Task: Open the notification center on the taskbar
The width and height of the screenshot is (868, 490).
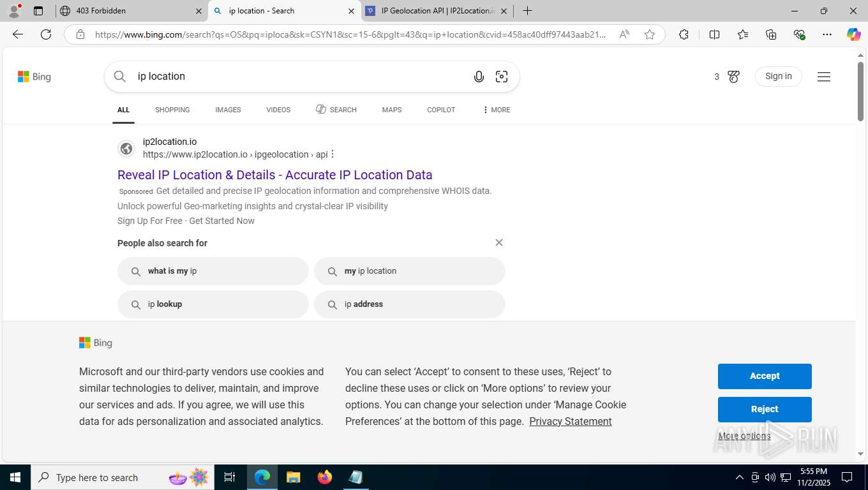Action: click(x=847, y=477)
